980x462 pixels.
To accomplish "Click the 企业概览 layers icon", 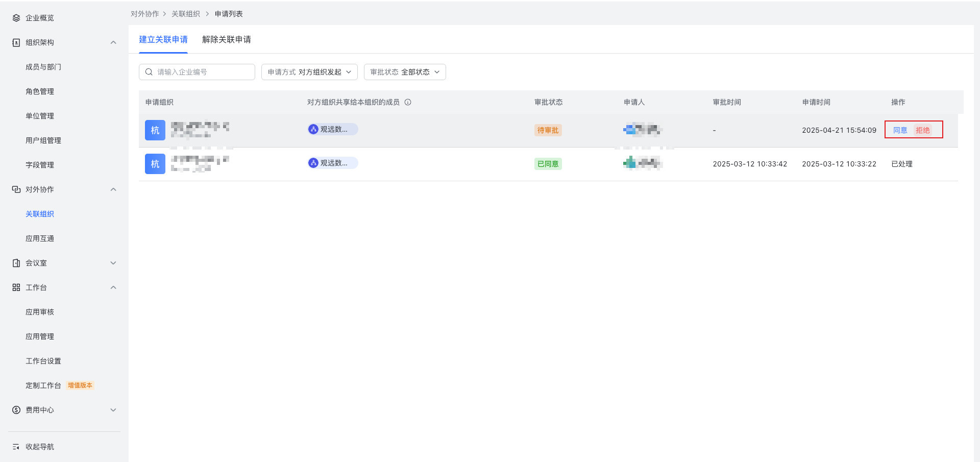I will click(x=16, y=18).
